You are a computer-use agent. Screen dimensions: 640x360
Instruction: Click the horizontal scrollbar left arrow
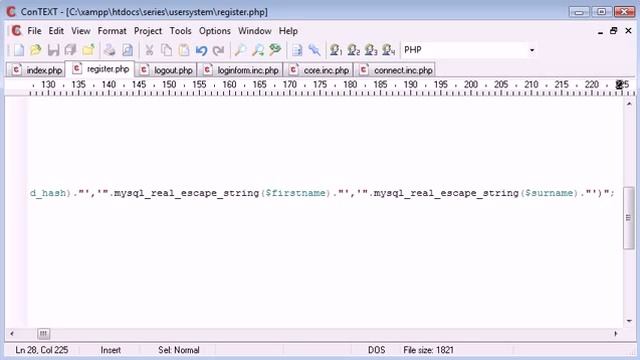coord(12,333)
